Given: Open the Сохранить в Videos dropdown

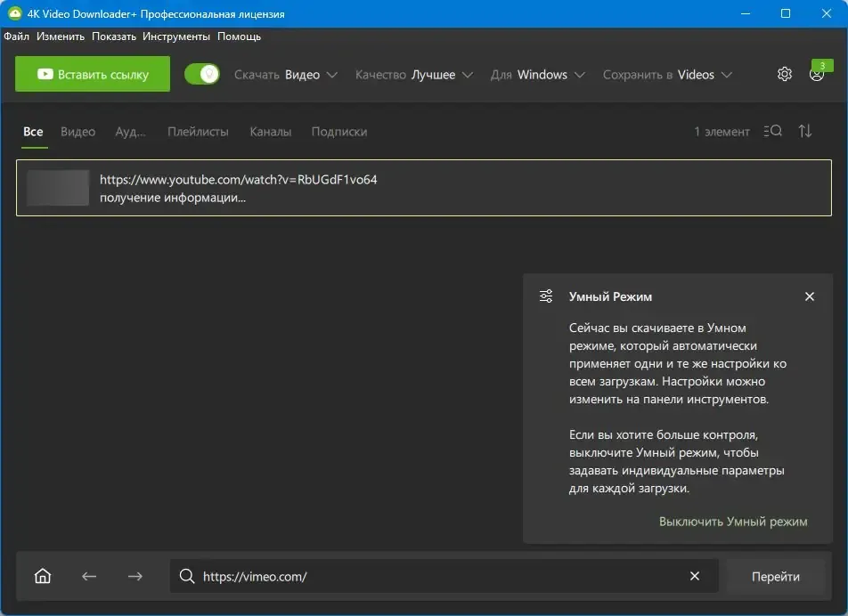Looking at the screenshot, I should pyautogui.click(x=667, y=75).
